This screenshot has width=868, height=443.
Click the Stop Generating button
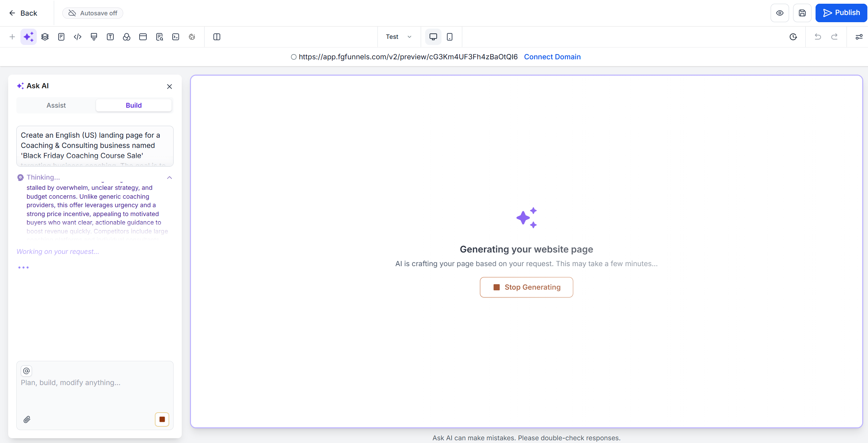point(526,287)
